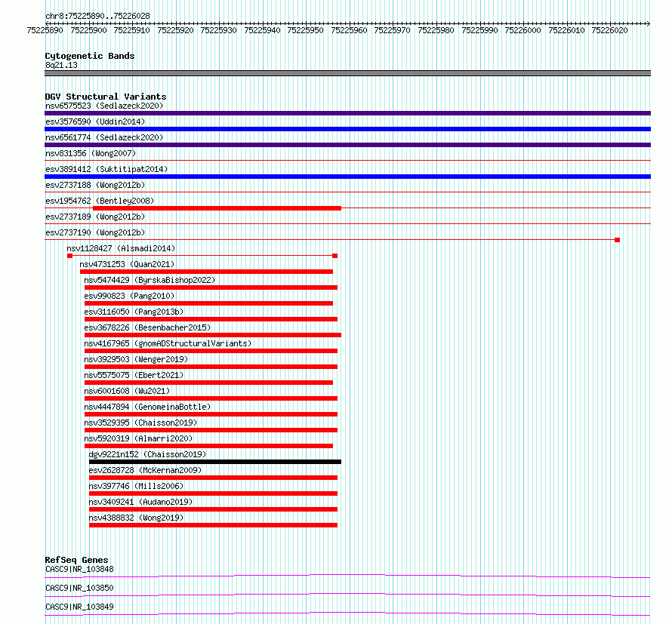Viewport: 672px width, 624px height.
Task: Open esv2628728 (McKernan2009) entry
Action: pyautogui.click(x=145, y=470)
